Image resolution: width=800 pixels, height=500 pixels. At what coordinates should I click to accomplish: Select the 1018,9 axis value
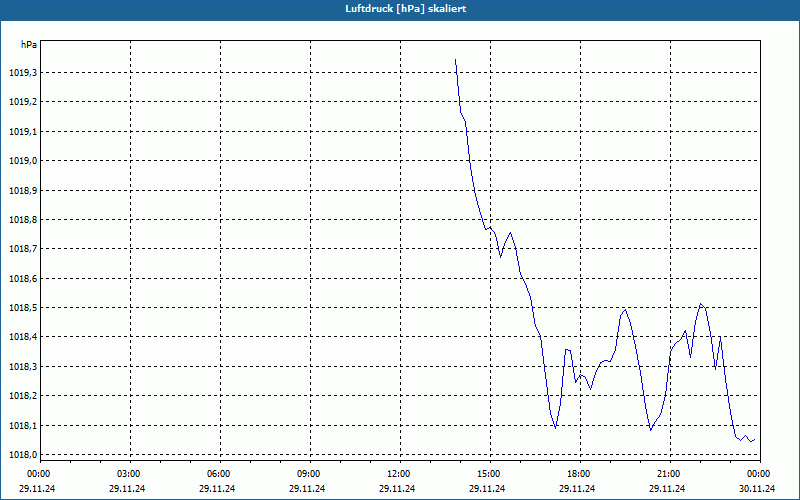pos(23,190)
